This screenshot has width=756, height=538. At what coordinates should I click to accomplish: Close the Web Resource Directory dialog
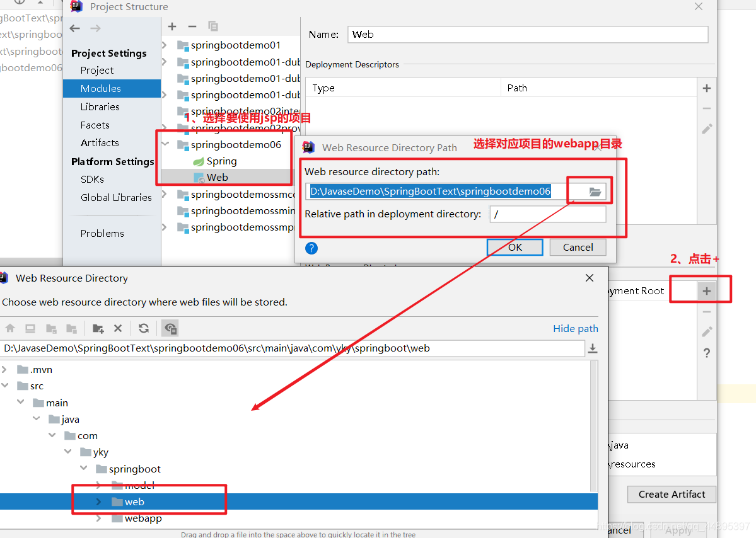click(x=589, y=278)
